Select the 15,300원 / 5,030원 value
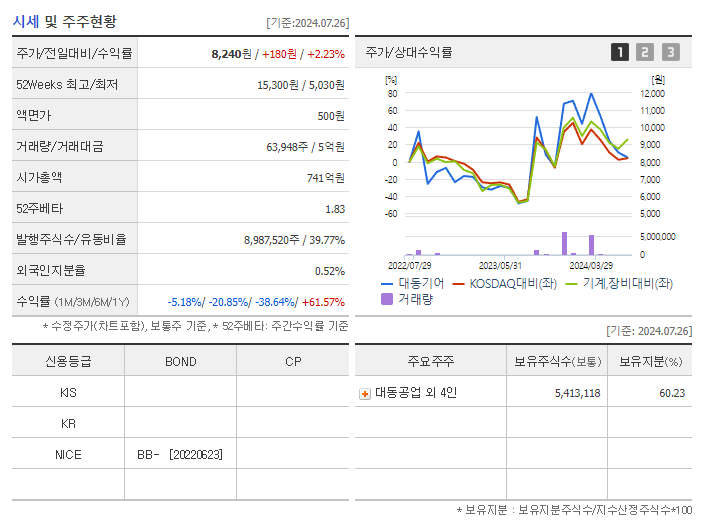The height and width of the screenshot is (525, 702). pyautogui.click(x=301, y=85)
